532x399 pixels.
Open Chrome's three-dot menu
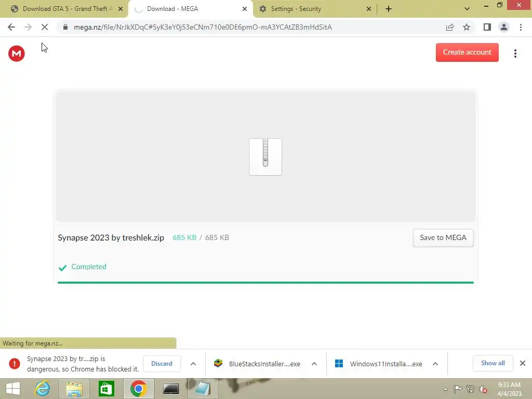pos(521,27)
